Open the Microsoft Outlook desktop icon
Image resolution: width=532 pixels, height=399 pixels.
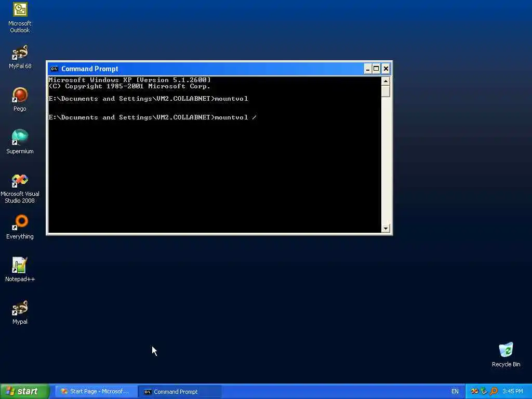(20, 18)
